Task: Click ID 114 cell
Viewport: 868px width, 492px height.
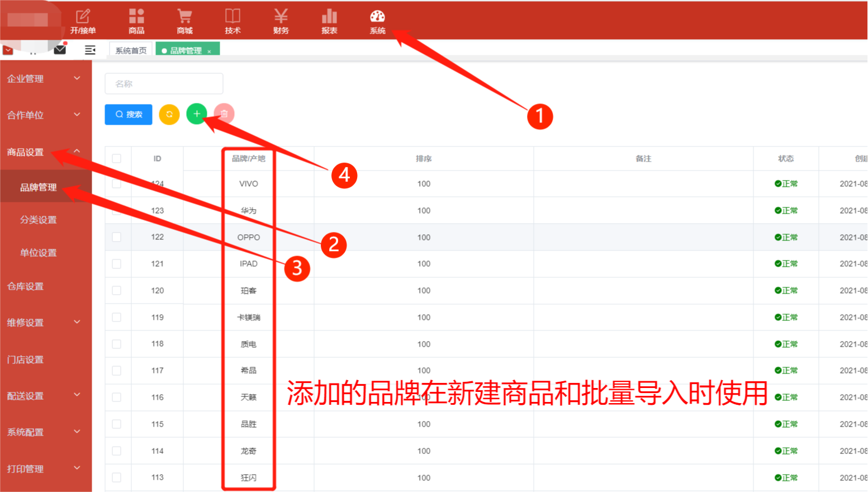Action: coord(158,451)
